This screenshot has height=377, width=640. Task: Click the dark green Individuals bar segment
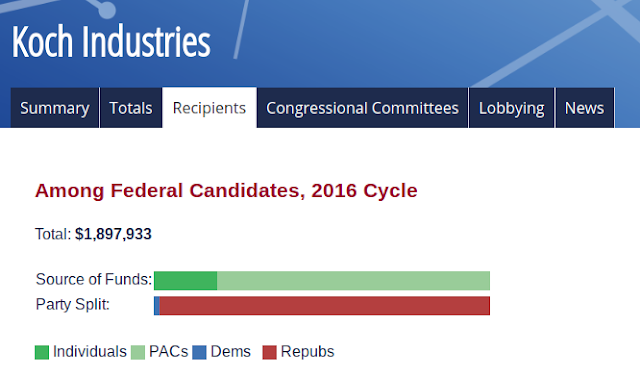point(185,281)
